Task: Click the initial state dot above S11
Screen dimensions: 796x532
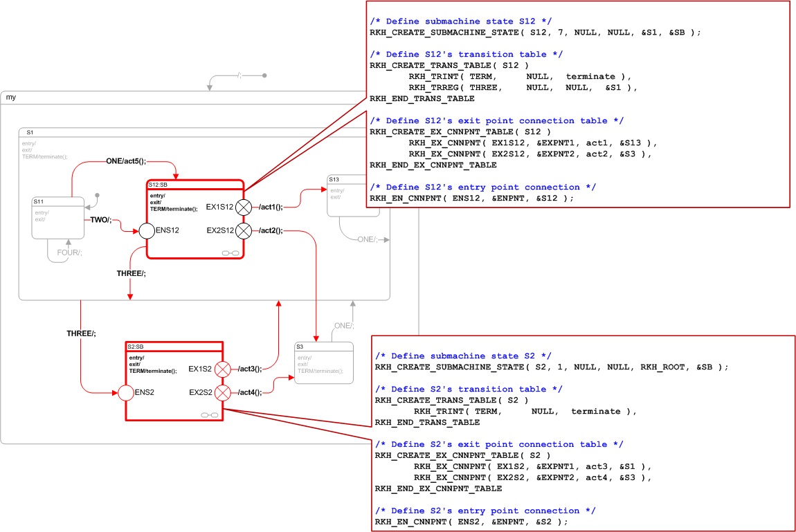Action: point(97,195)
